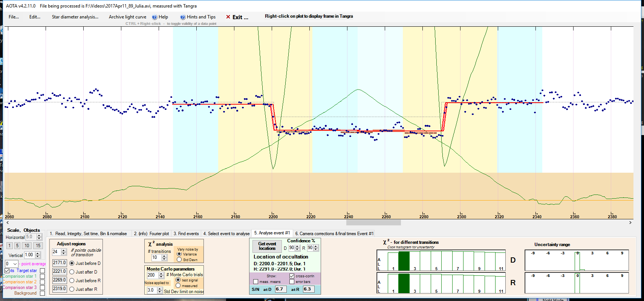Viewport: 644px width, 301px height.
Task: Click the plot's horizontal scrollbar thumb
Action: [x=373, y=223]
